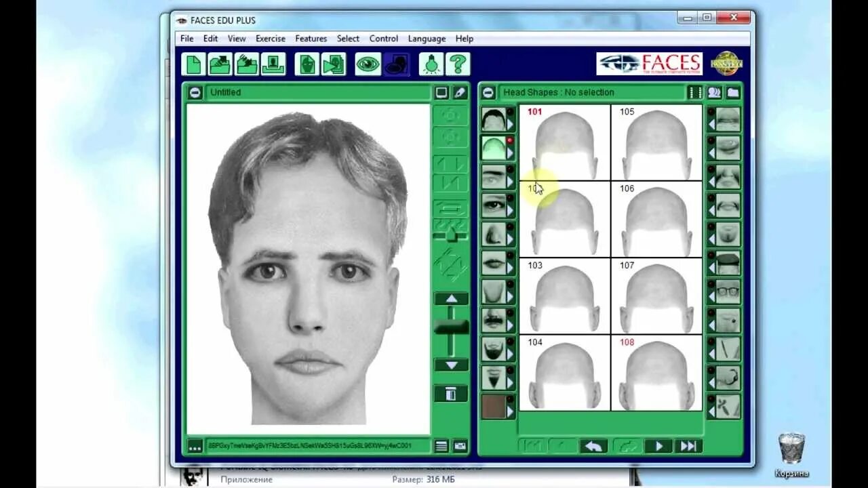The height and width of the screenshot is (488, 868).
Task: Select the hat feature category icon
Action: pos(728,263)
